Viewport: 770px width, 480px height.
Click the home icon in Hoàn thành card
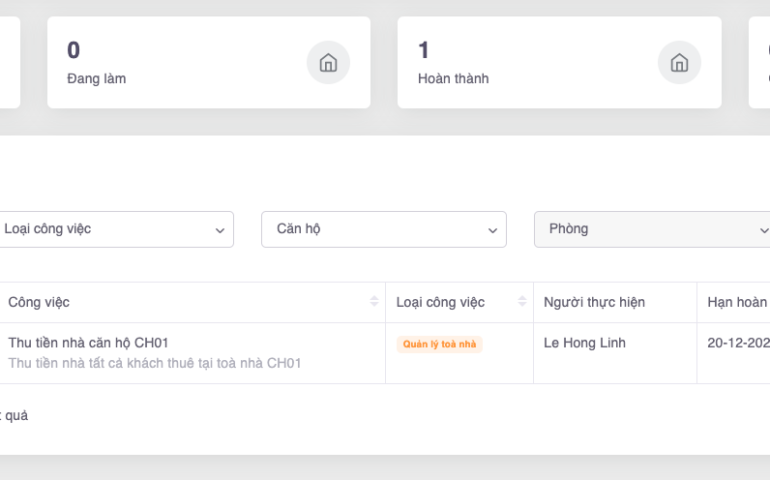pos(679,63)
